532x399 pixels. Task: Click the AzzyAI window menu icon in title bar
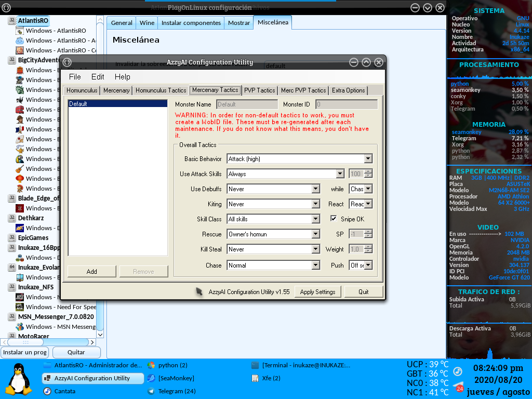point(67,62)
